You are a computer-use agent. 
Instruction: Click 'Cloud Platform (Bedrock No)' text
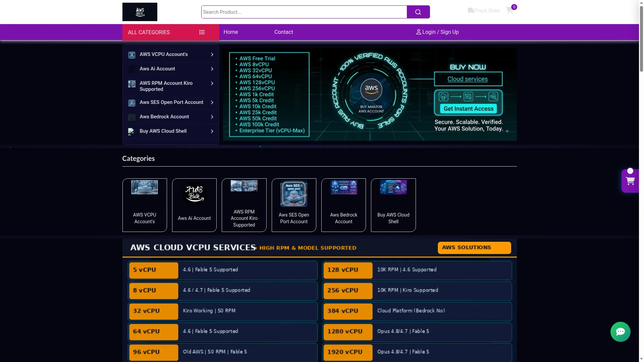point(411,311)
